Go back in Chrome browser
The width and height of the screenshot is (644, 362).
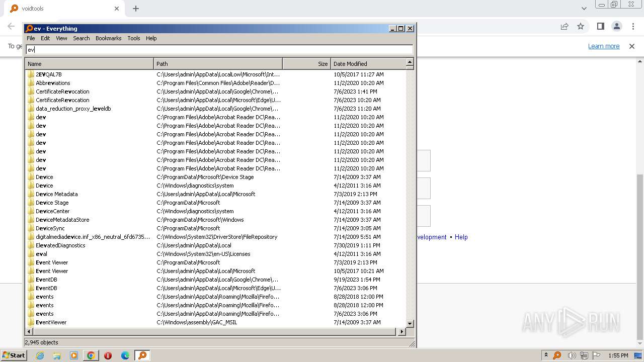pos(11,27)
